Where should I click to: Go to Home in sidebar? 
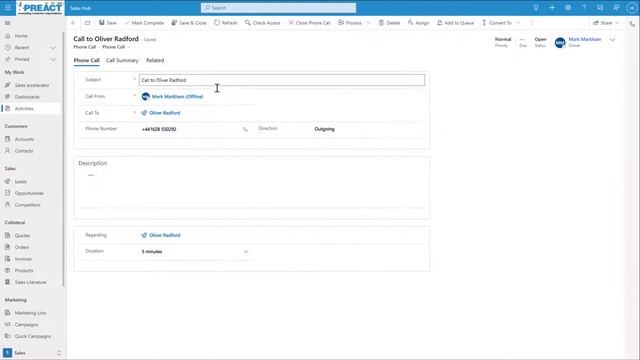tap(21, 36)
